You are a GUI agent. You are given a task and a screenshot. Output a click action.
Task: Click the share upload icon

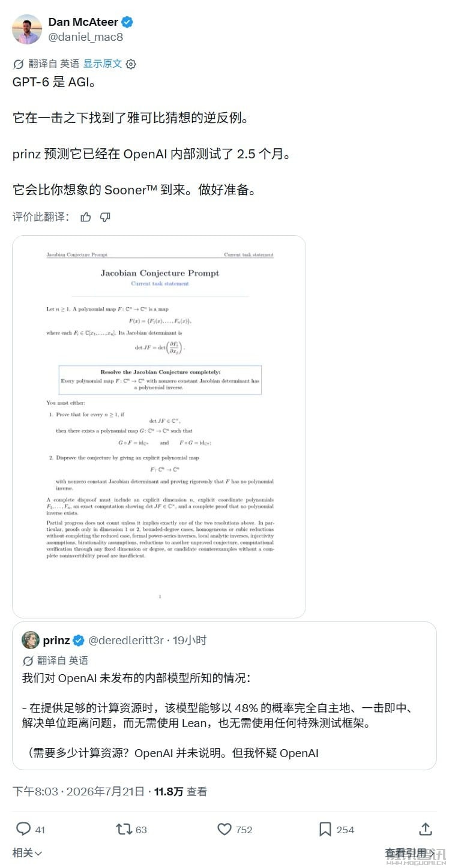[x=426, y=828]
